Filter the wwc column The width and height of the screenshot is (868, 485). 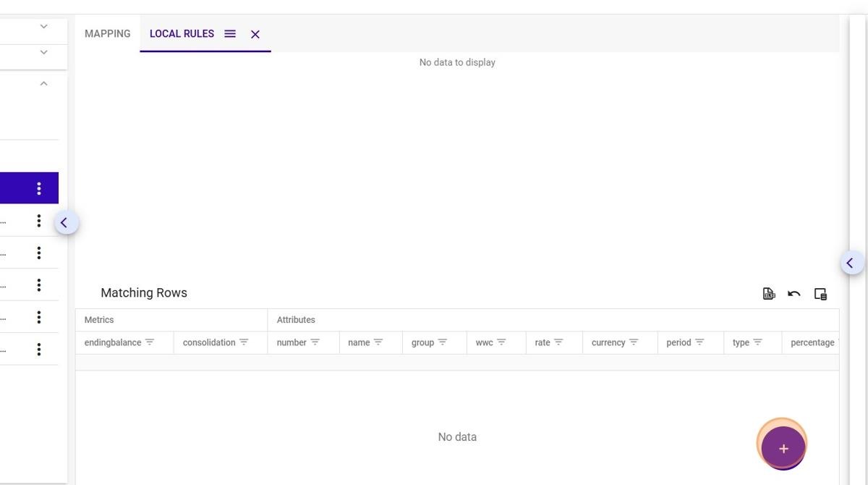501,342
